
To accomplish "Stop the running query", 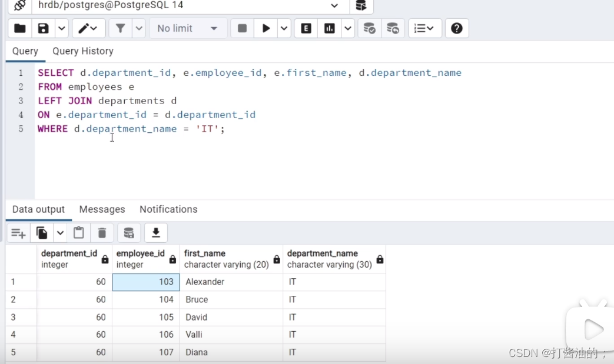I will tap(243, 29).
